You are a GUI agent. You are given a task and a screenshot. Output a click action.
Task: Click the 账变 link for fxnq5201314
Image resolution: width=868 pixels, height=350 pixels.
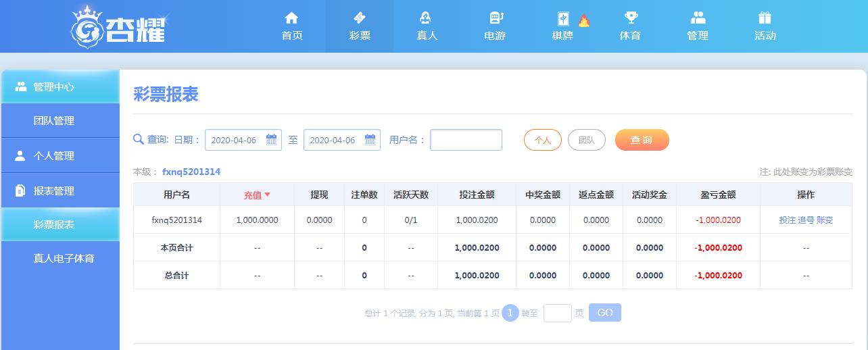coord(825,220)
